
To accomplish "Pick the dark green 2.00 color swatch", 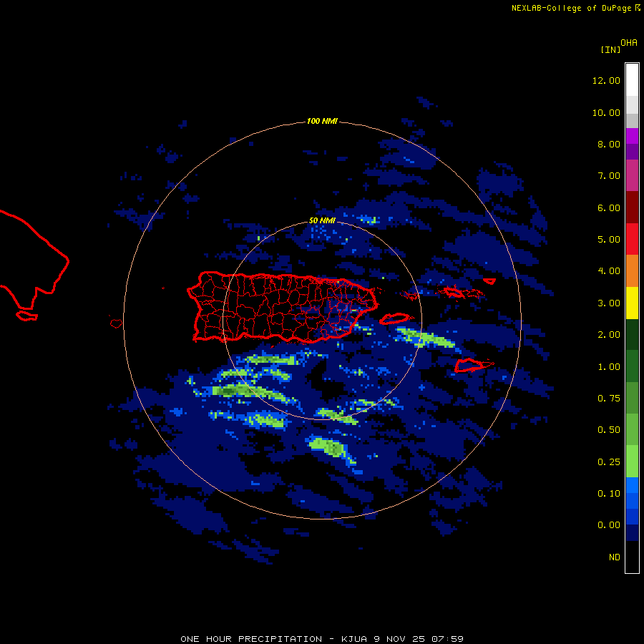I will tap(632, 334).
